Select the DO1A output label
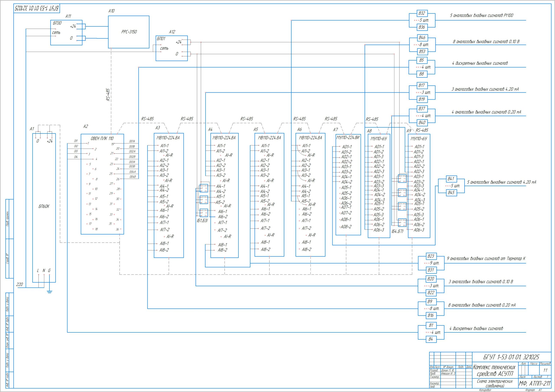This screenshot has width=555, height=392. pos(132,141)
